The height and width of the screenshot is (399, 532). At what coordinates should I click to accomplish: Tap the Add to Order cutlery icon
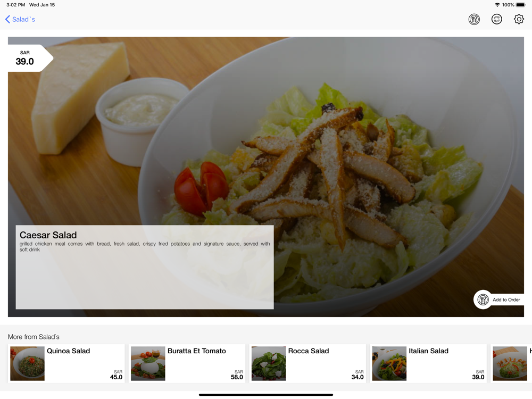pos(483,300)
